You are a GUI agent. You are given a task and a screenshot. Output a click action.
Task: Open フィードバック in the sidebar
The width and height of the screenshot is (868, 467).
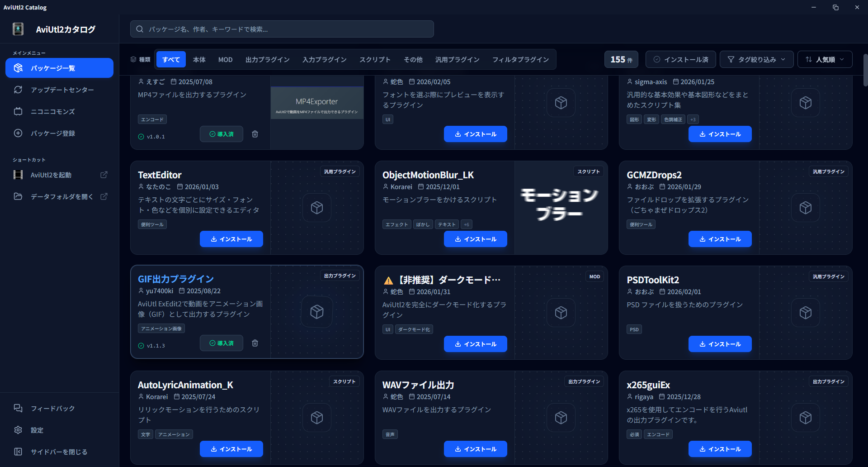[x=52, y=408]
